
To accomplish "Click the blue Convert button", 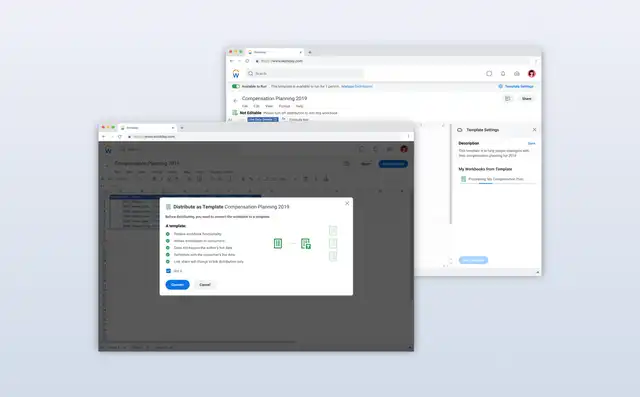I will coord(178,284).
